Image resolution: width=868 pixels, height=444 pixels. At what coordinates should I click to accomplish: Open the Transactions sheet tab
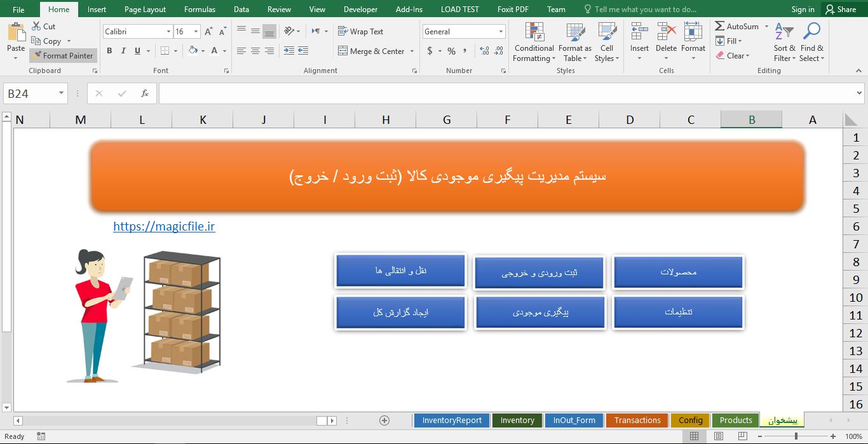tap(637, 420)
